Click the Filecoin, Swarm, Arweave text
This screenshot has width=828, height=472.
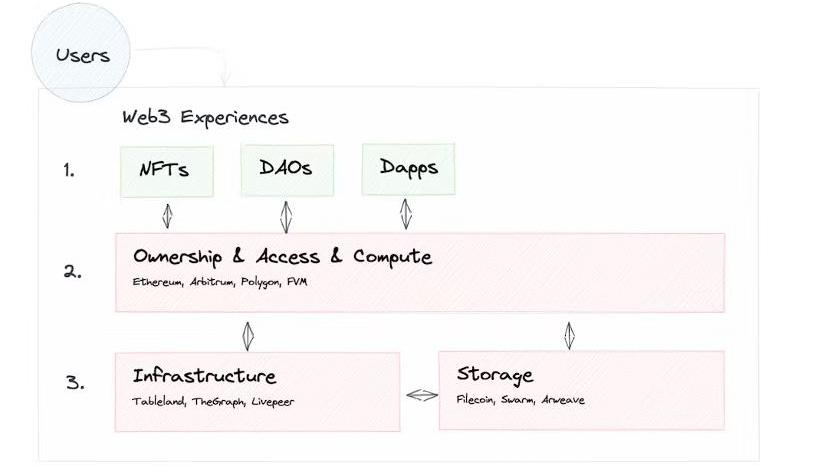tap(521, 400)
